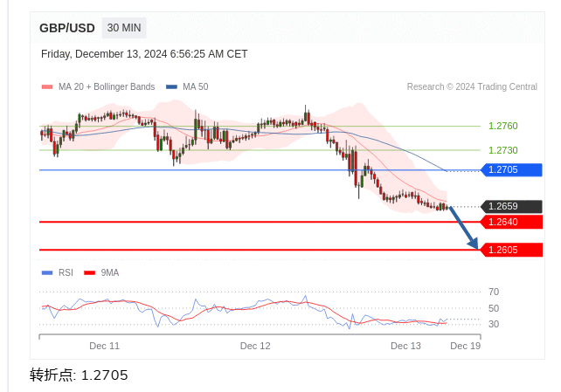This screenshot has height=392, width=561.
Task: Click the MA 50 legend label
Action: coord(196,86)
